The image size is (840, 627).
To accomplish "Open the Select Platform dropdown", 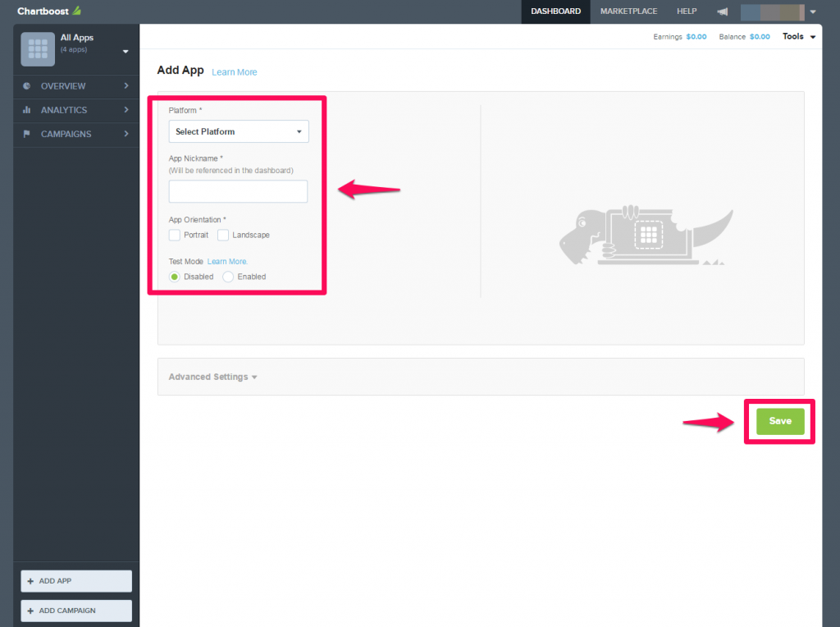I will [238, 131].
